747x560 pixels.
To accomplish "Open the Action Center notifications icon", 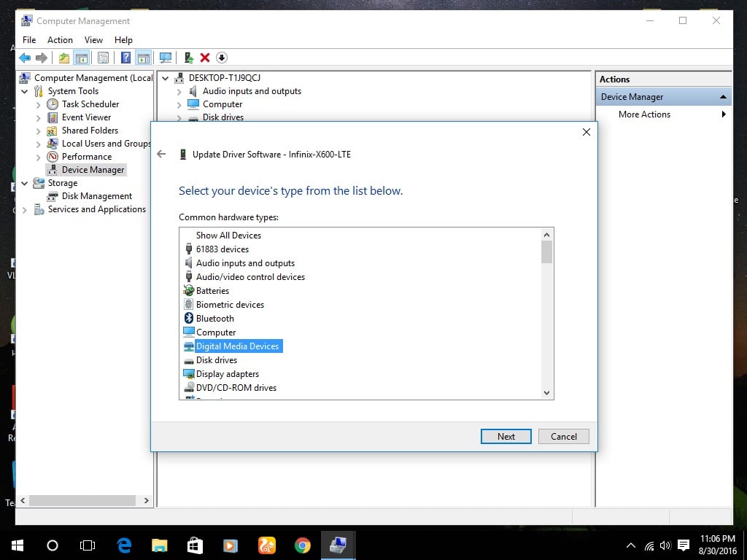I will [684, 545].
